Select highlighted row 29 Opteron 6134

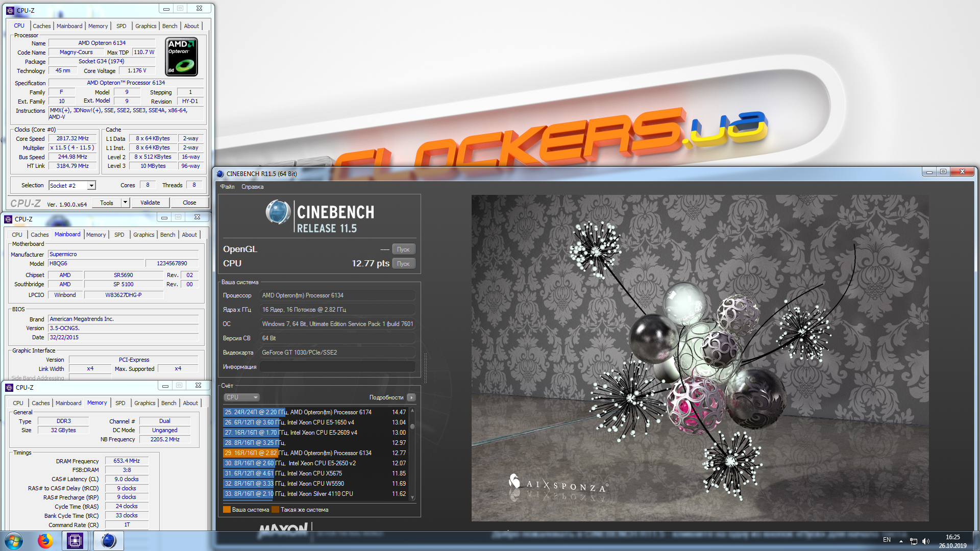click(315, 453)
